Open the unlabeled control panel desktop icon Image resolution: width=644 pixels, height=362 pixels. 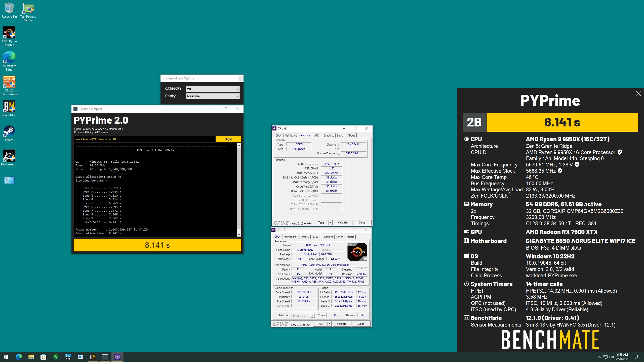click(x=9, y=180)
